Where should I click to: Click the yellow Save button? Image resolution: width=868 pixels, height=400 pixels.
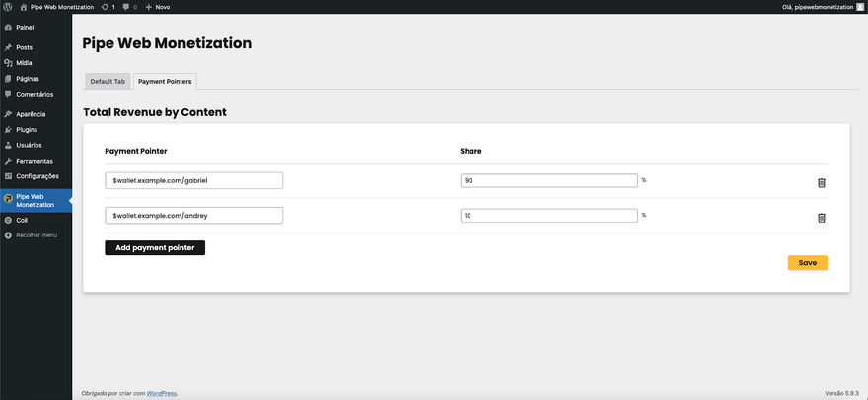[807, 263]
